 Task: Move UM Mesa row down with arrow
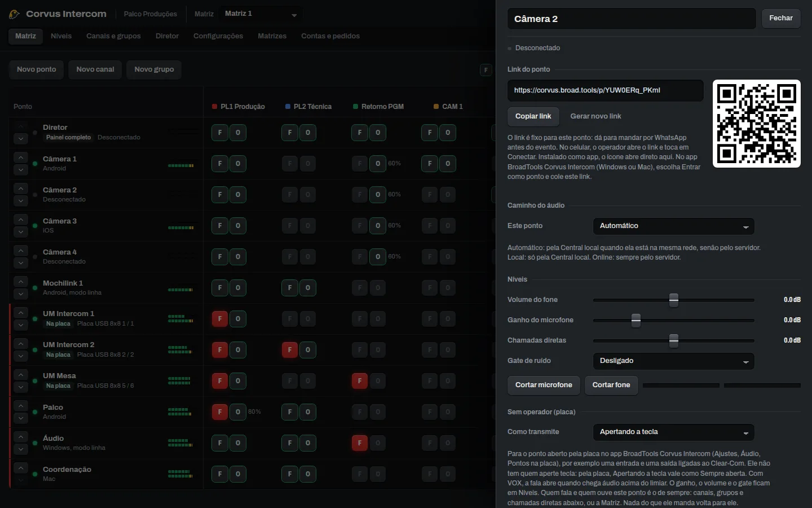point(20,387)
